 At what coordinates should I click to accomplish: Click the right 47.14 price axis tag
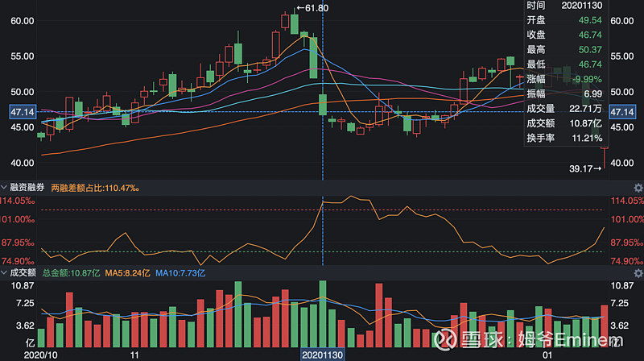coord(623,112)
